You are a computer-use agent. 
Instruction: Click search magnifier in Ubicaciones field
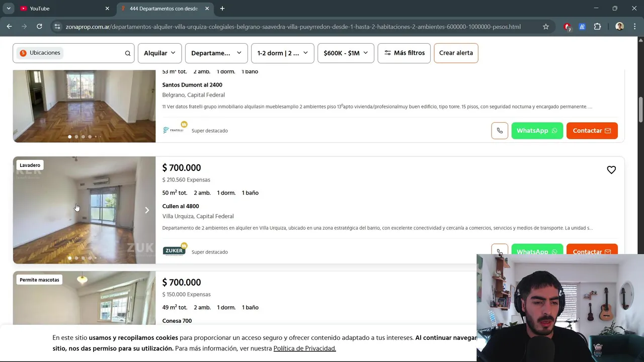[x=128, y=53]
